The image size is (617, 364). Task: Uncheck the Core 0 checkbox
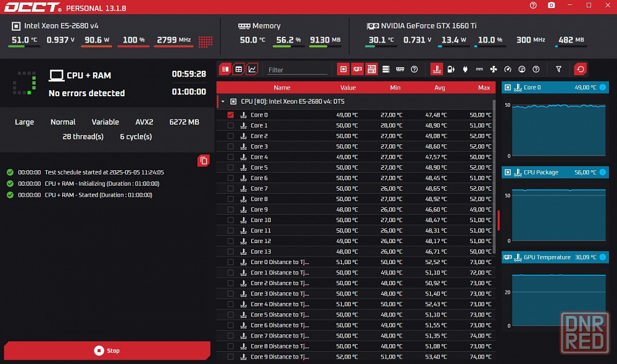click(x=231, y=115)
